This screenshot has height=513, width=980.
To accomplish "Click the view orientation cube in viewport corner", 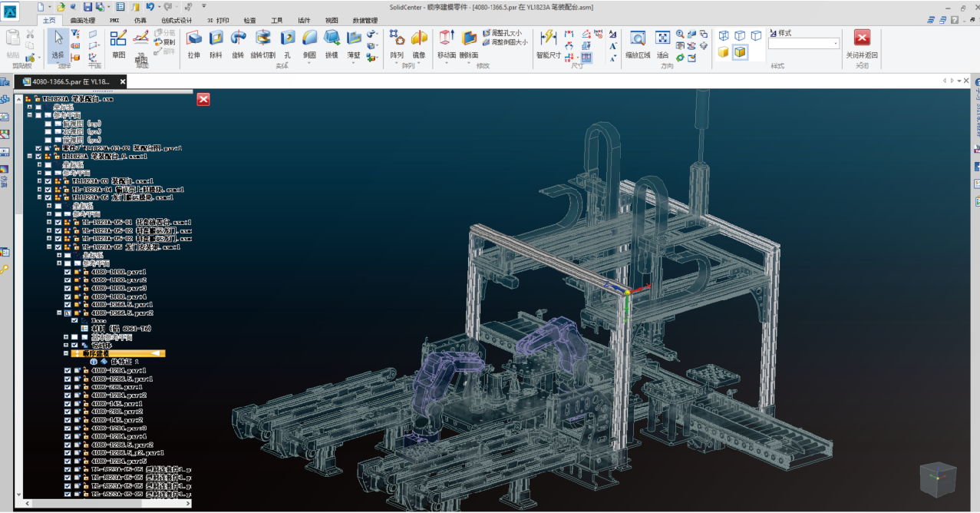I will 938,481.
